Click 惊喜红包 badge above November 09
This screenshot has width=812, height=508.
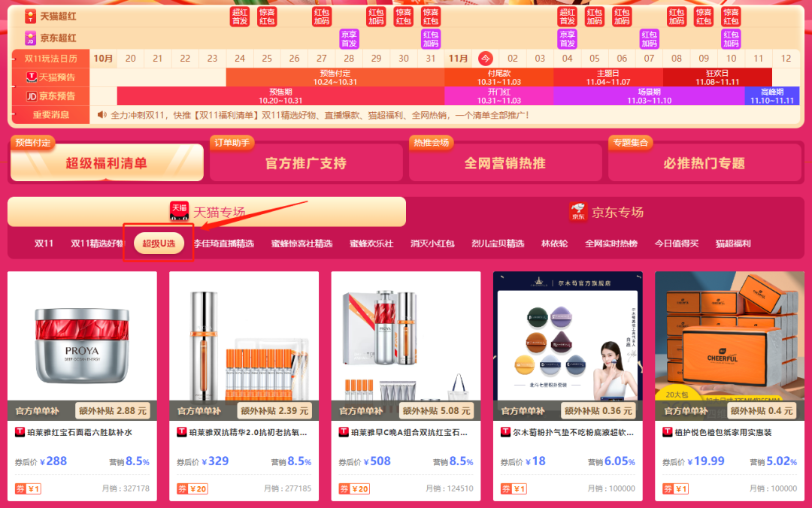704,17
